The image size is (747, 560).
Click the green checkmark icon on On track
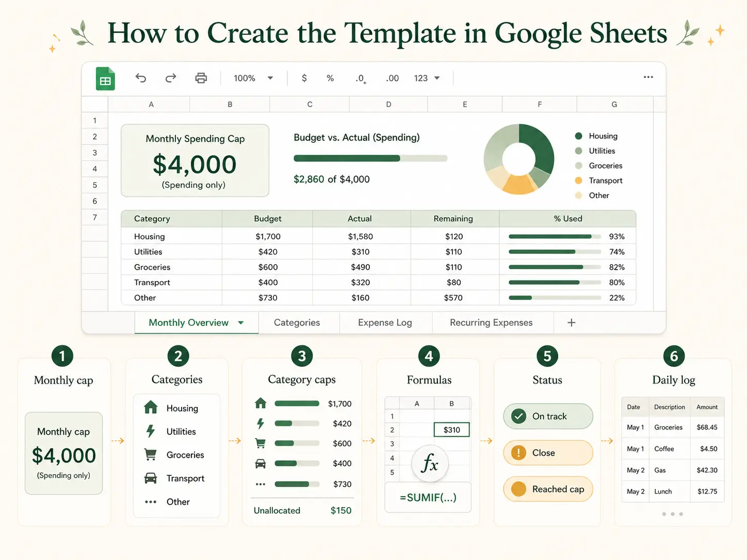518,416
